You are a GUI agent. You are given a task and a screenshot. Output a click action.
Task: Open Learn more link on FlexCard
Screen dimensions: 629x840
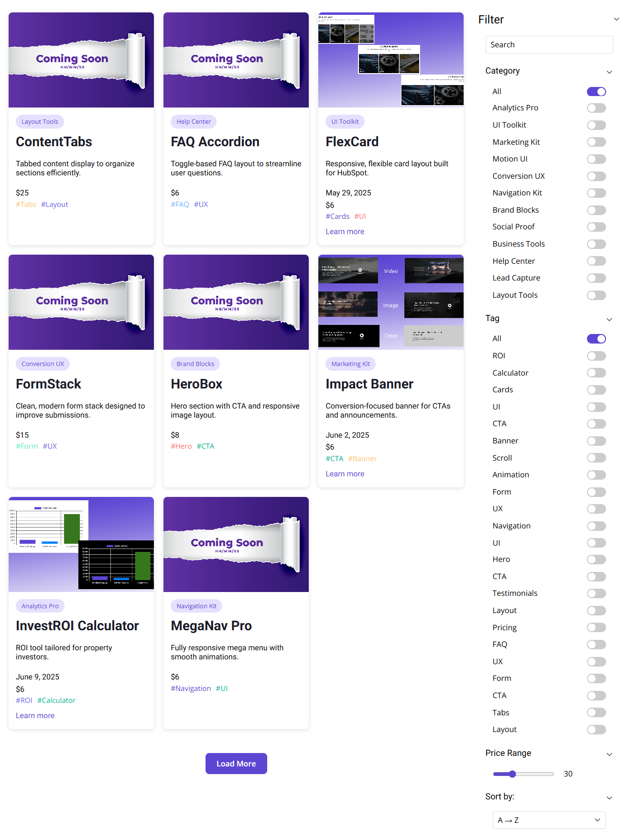[x=345, y=232]
